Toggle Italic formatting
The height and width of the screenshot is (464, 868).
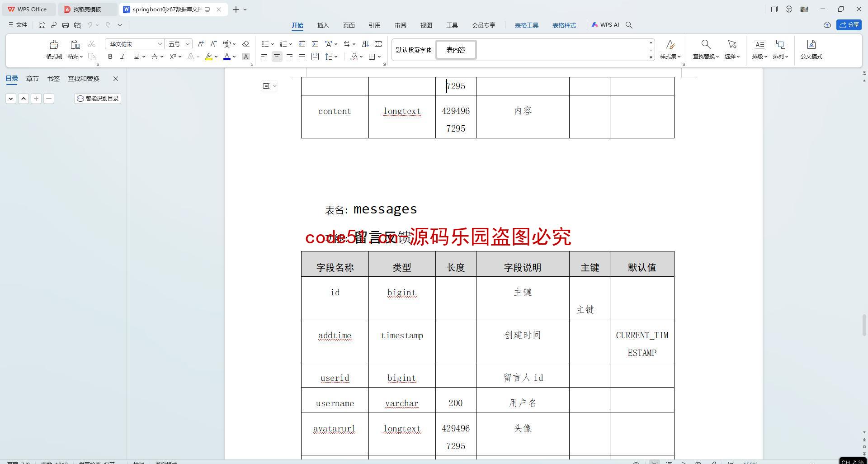(123, 57)
